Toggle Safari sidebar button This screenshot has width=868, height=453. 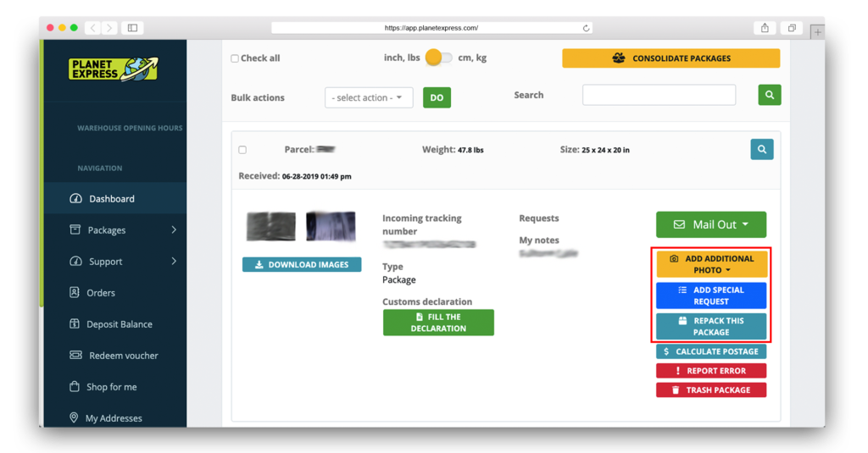(133, 28)
